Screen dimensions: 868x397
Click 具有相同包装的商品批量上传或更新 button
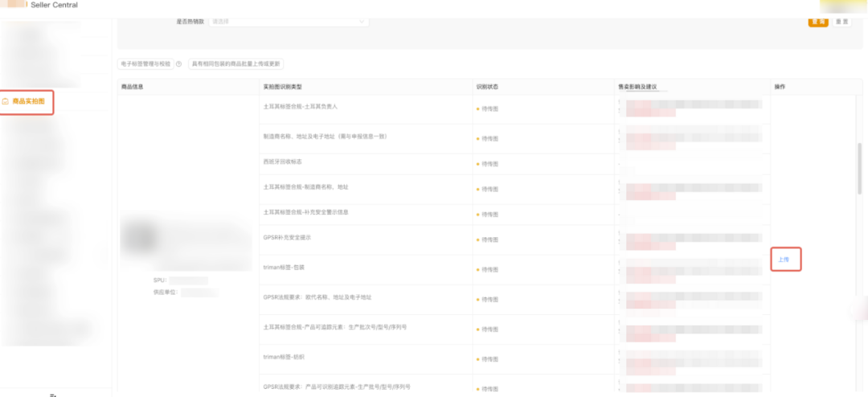click(x=235, y=64)
